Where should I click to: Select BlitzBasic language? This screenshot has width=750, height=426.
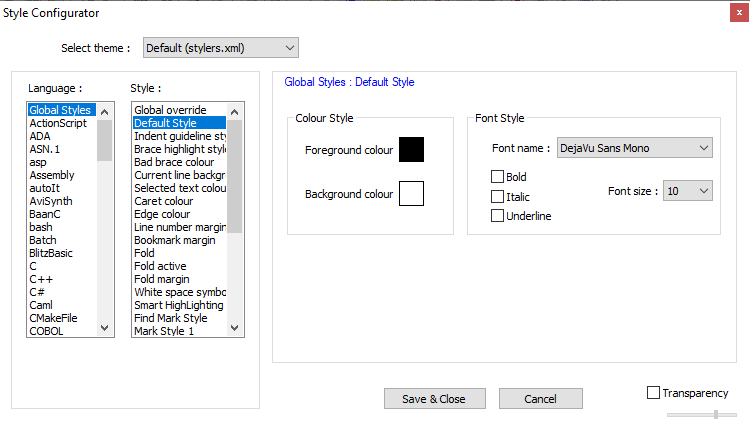pyautogui.click(x=62, y=253)
